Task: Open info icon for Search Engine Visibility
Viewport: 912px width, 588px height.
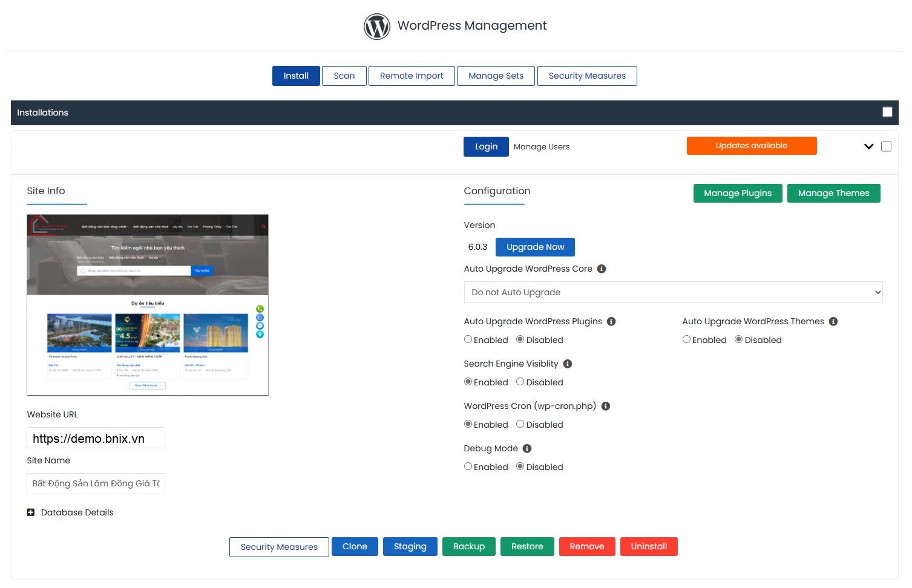Action: point(568,364)
